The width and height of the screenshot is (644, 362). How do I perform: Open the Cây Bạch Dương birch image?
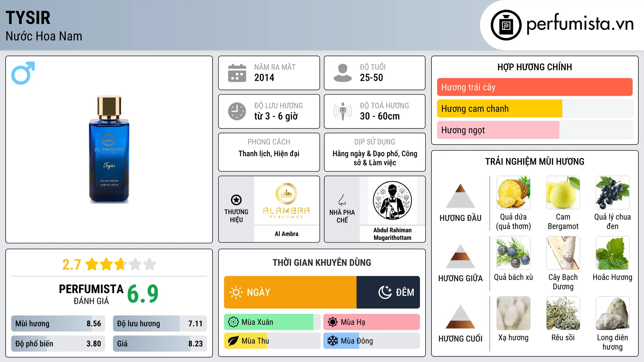pyautogui.click(x=563, y=253)
